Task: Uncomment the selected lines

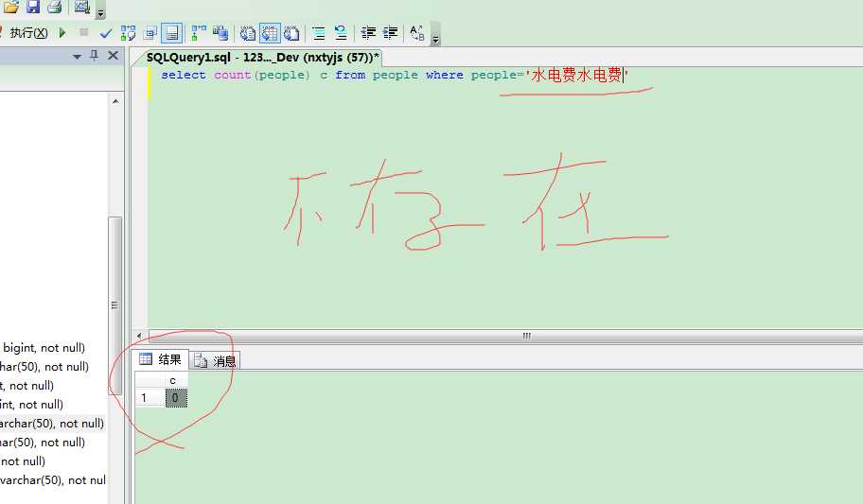Action: click(341, 33)
